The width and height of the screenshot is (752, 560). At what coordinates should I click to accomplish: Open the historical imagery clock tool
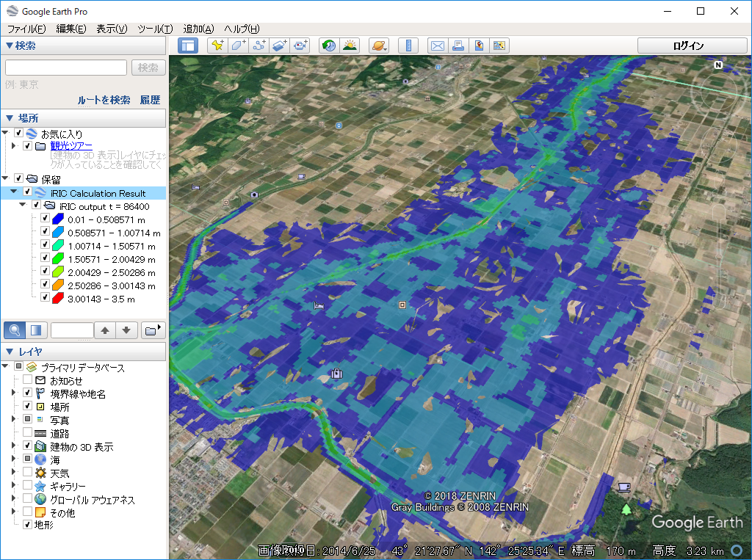pos(329,46)
